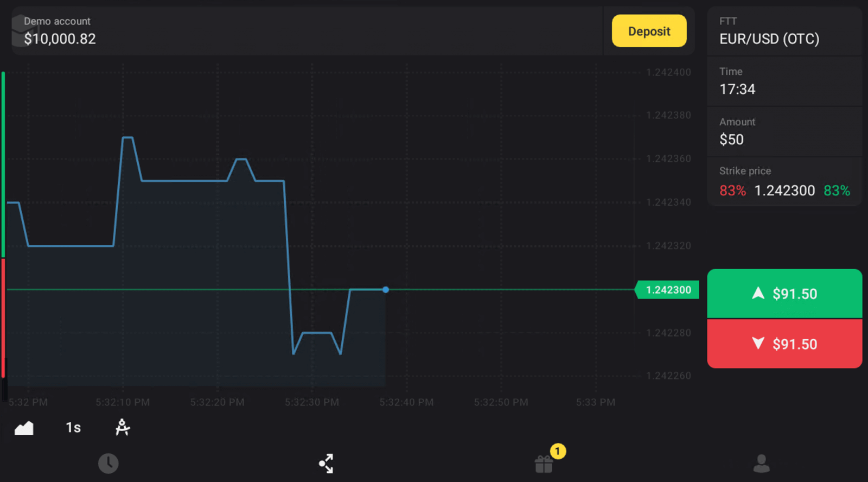This screenshot has height=482, width=868.
Task: Open the Time 17:34 expiration selector
Action: (784, 81)
